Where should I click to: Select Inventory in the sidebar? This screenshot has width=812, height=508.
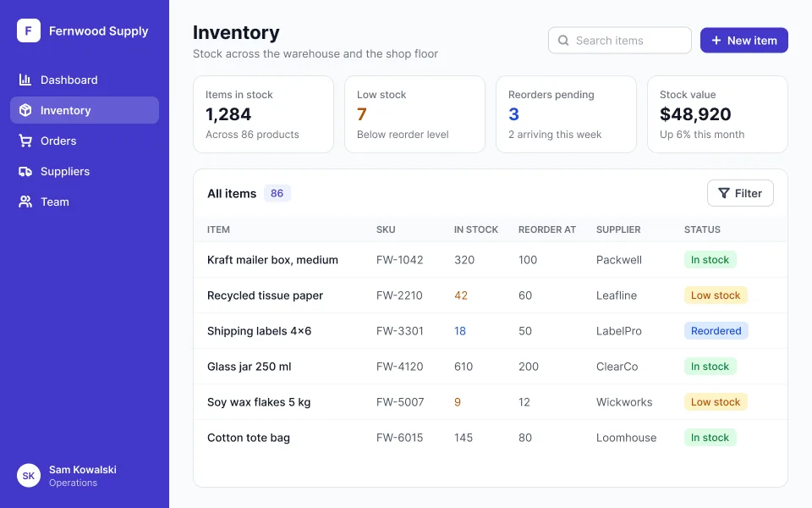click(x=85, y=110)
